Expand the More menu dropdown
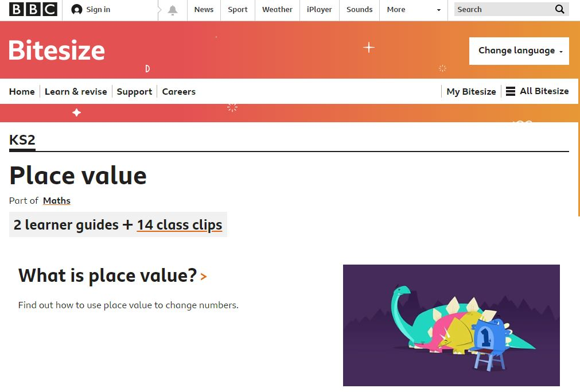This screenshot has height=392, width=580. [414, 10]
